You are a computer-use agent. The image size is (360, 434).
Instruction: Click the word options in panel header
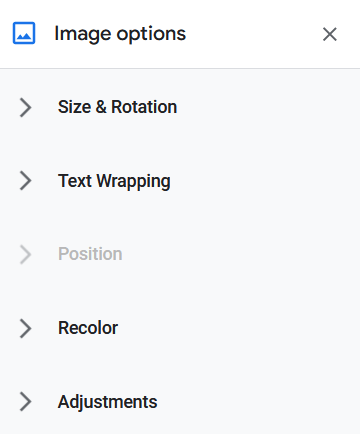point(151,35)
